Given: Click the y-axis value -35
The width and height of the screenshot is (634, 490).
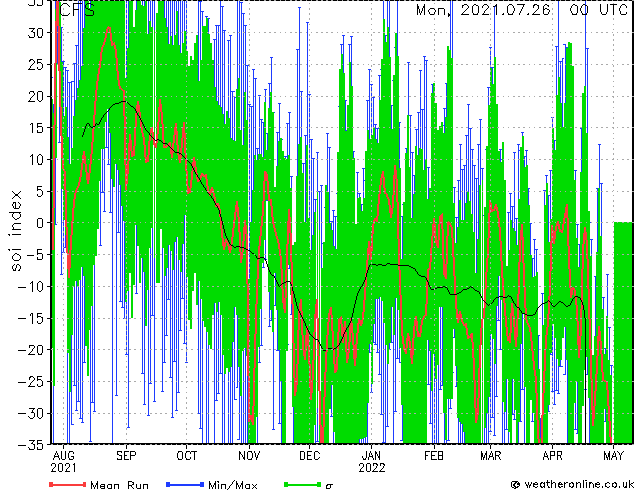Looking at the screenshot, I should [x=32, y=445].
